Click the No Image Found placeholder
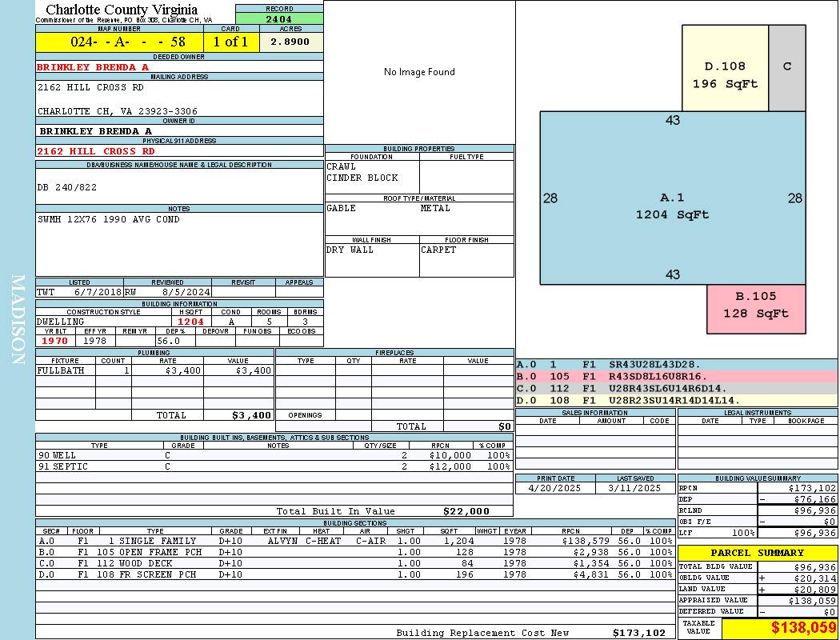 [419, 72]
